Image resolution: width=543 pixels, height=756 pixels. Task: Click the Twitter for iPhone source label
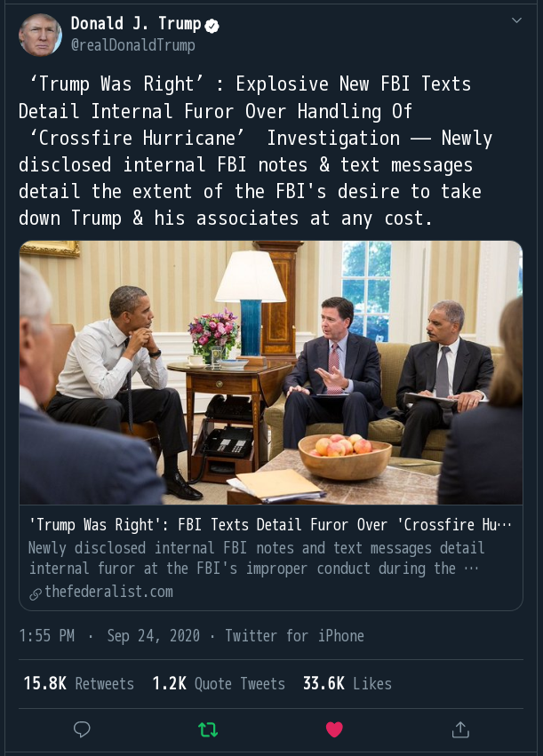coord(294,636)
